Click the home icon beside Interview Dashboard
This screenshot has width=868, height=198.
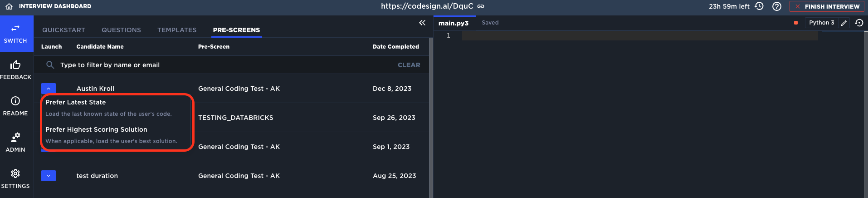click(x=9, y=6)
